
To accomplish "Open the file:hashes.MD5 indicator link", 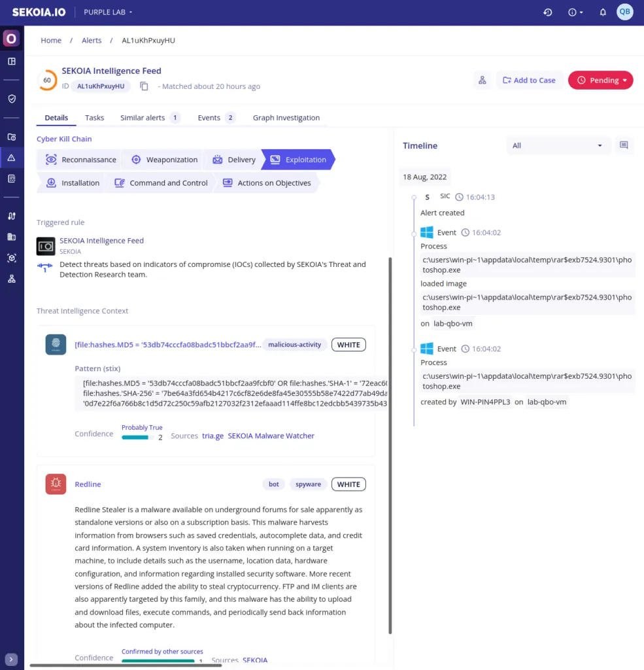I will [168, 345].
